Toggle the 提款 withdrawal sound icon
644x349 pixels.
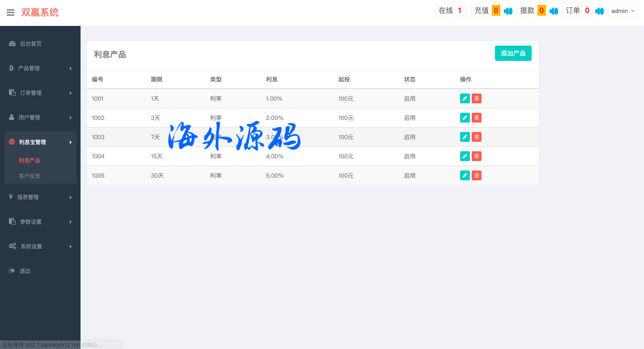(x=554, y=11)
